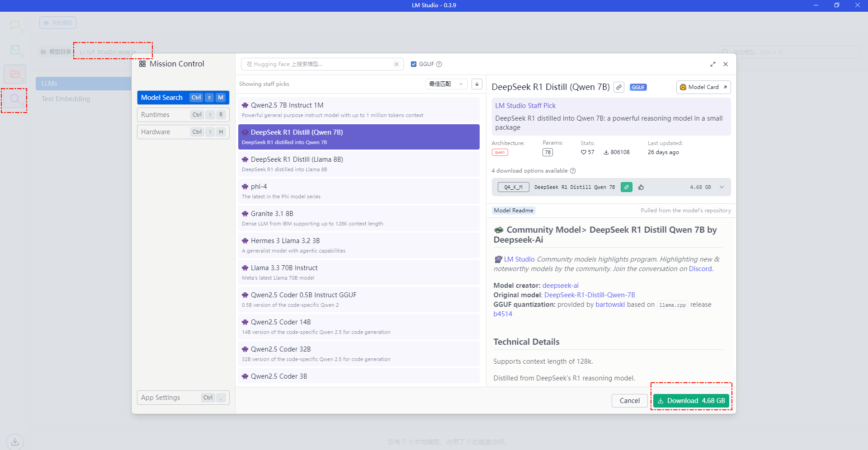The image size is (868, 450).
Task: Select Qwen2.5 Coder 3B in the list
Action: click(359, 376)
